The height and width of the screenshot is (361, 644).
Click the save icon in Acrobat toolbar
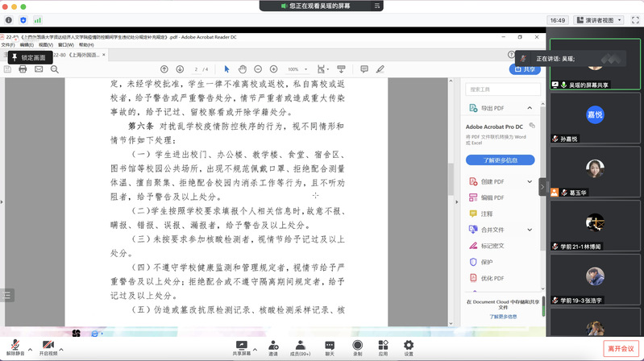[x=7, y=69]
